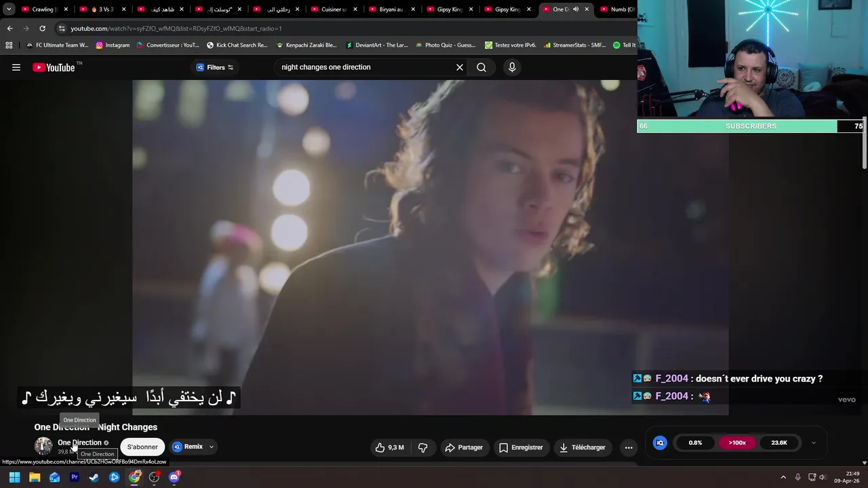Open the Photo Quiz bookmark
Image resolution: width=868 pixels, height=488 pixels.
[x=446, y=45]
